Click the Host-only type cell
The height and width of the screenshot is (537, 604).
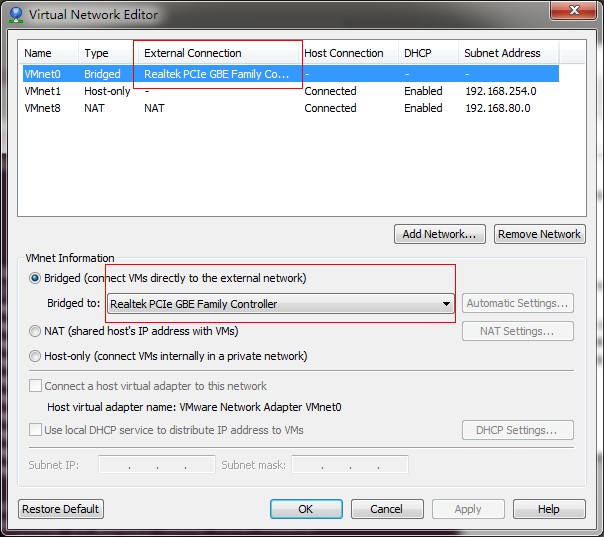pyautogui.click(x=107, y=91)
